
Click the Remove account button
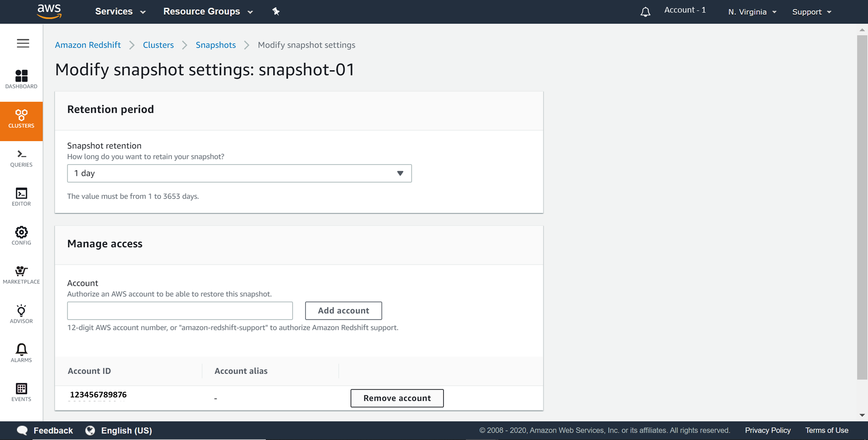pos(397,398)
